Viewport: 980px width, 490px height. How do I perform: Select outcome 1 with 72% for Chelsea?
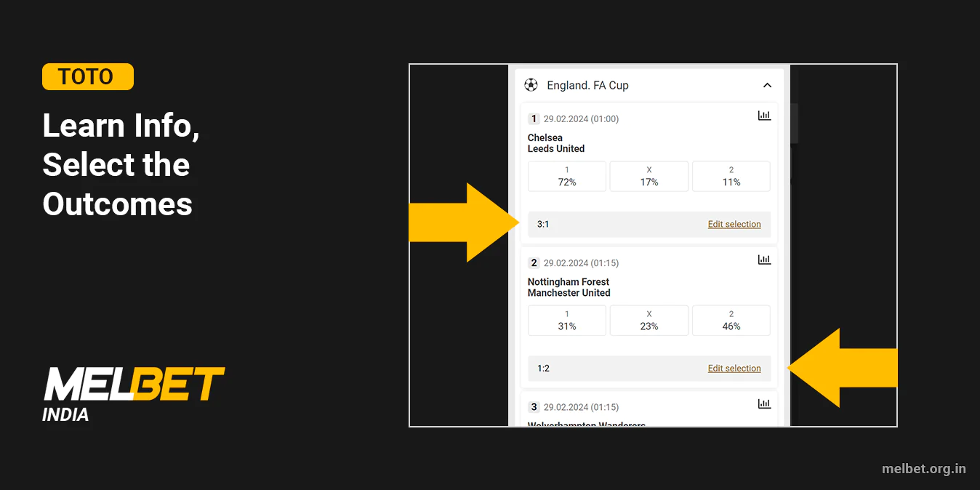[x=566, y=176]
